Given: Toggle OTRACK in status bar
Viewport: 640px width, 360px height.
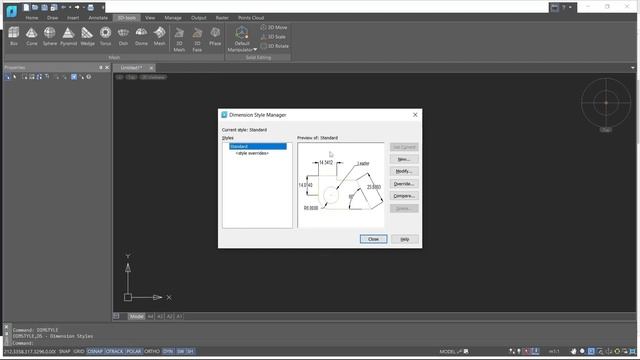Looking at the screenshot, I should coord(114,351).
